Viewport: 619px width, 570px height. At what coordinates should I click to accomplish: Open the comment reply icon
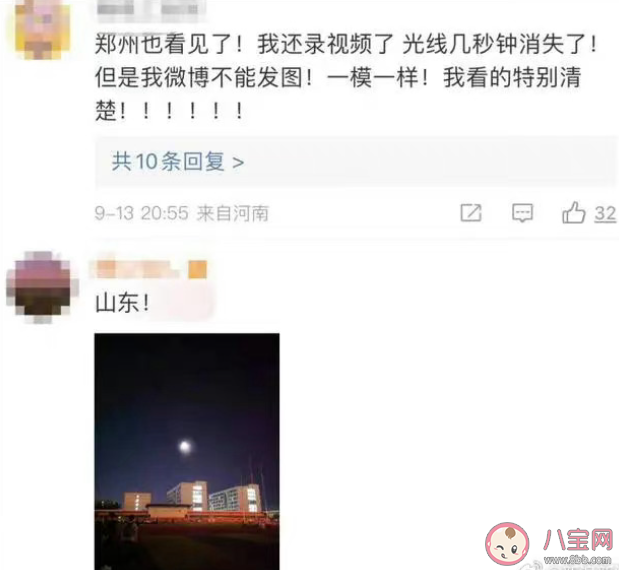click(522, 213)
